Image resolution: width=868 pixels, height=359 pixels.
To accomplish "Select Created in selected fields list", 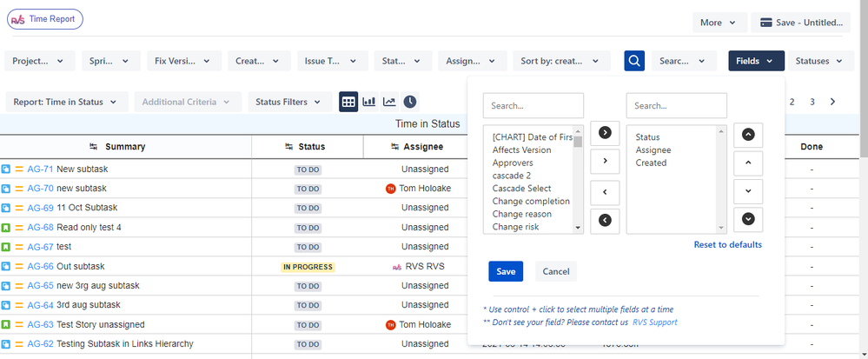I will (651, 163).
